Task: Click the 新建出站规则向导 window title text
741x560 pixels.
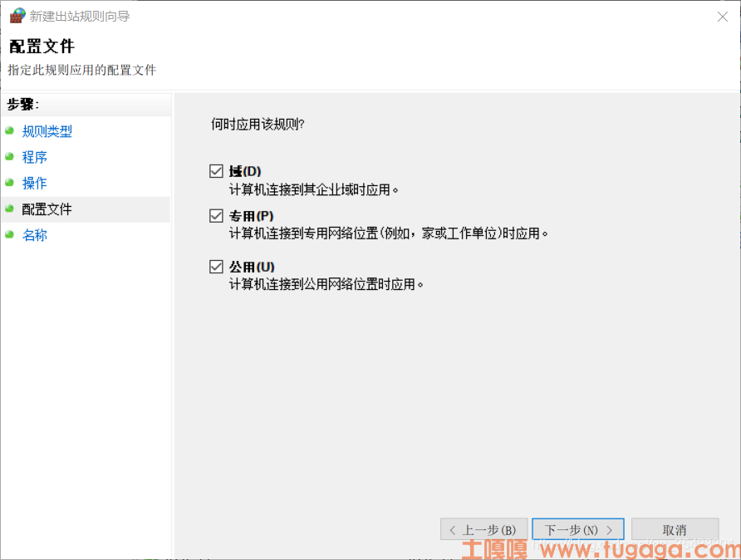Action: click(x=80, y=16)
